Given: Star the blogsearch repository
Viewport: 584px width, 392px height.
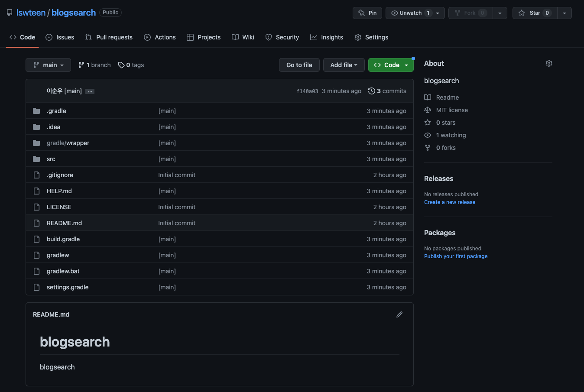Looking at the screenshot, I should [x=535, y=13].
